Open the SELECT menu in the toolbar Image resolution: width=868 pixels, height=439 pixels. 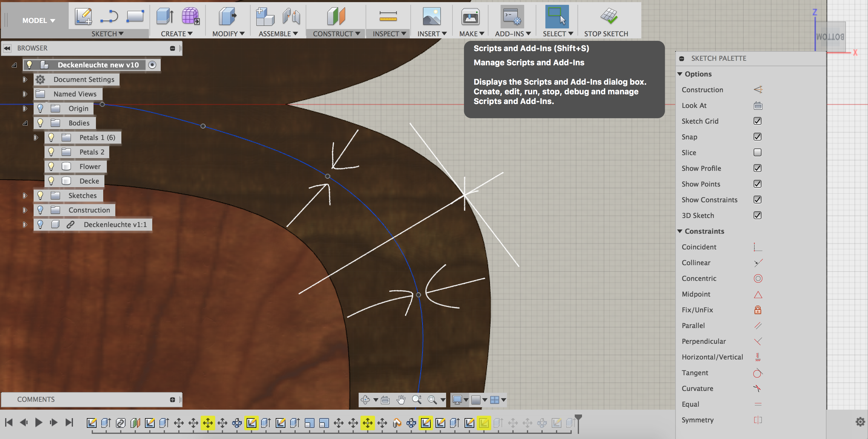(x=557, y=33)
